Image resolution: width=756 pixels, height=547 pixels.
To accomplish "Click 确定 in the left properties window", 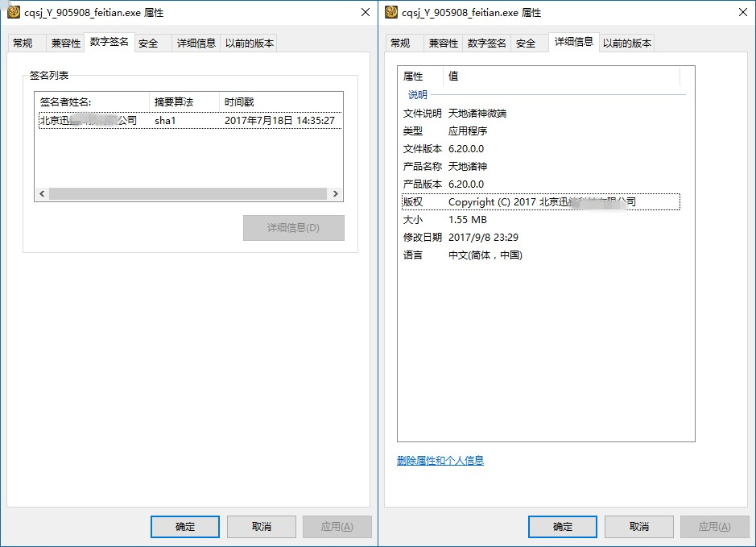I will (x=184, y=526).
